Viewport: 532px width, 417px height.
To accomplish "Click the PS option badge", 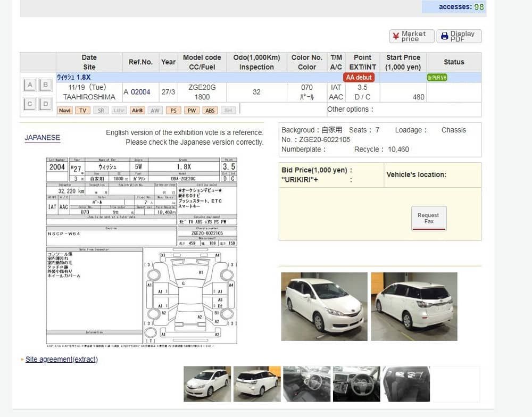I will tap(173, 111).
